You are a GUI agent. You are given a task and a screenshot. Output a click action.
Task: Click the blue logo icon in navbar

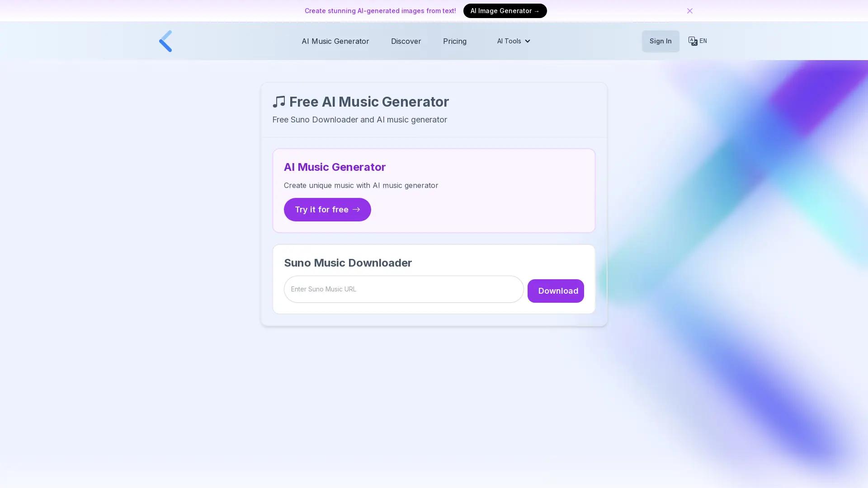(x=165, y=41)
